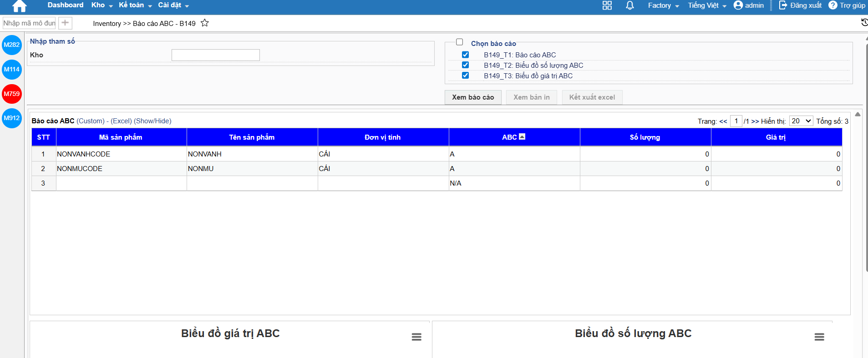868x358 pixels.
Task: Focus the Kho parameter input field
Action: coord(216,55)
